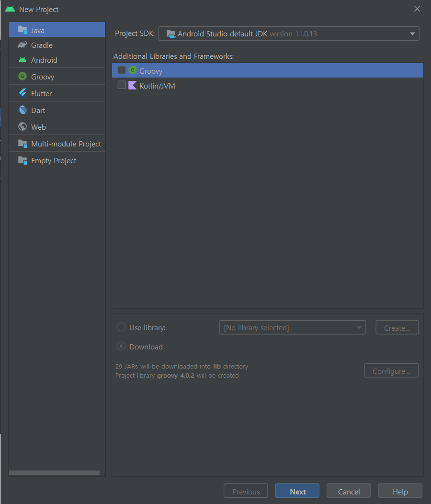Open the No library selected combo box
The image size is (431, 504).
point(293,327)
